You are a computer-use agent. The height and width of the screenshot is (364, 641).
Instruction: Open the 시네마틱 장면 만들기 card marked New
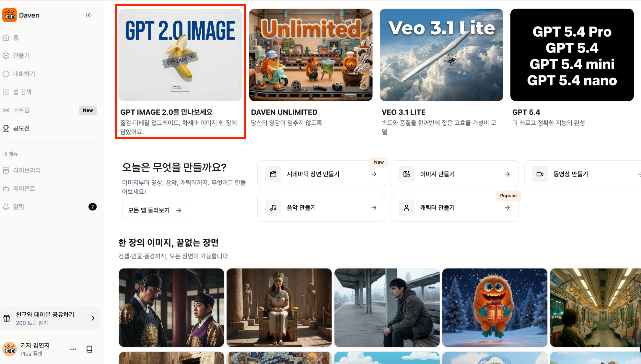pyautogui.click(x=321, y=174)
